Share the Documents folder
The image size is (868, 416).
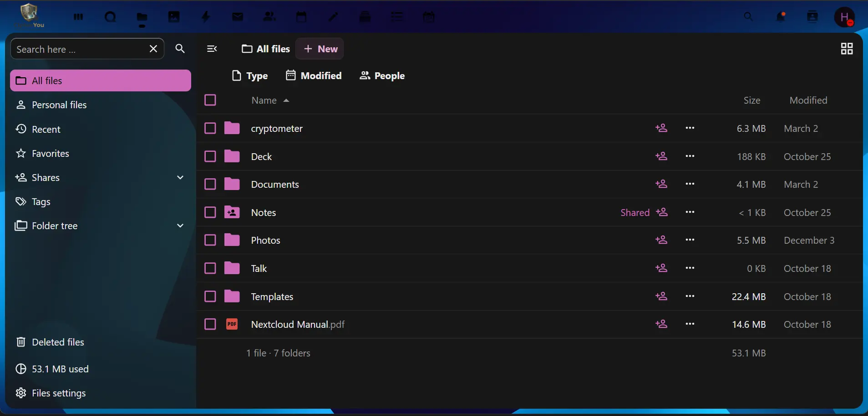(x=661, y=184)
